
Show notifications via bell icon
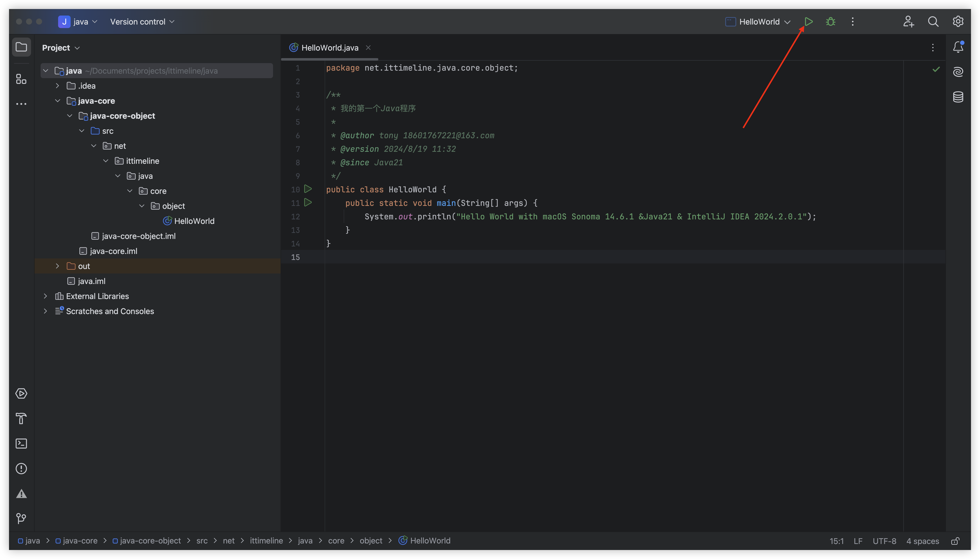click(x=958, y=47)
